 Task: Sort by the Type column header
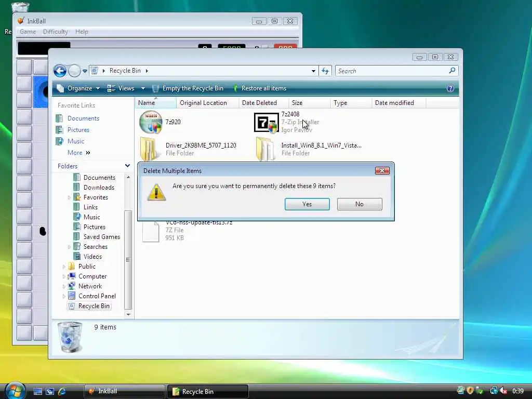tap(351, 102)
